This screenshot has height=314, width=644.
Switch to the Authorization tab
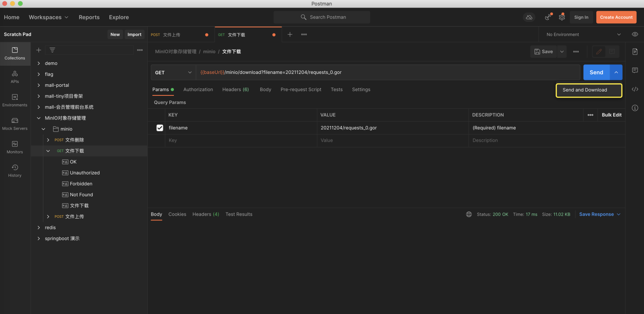pos(198,89)
